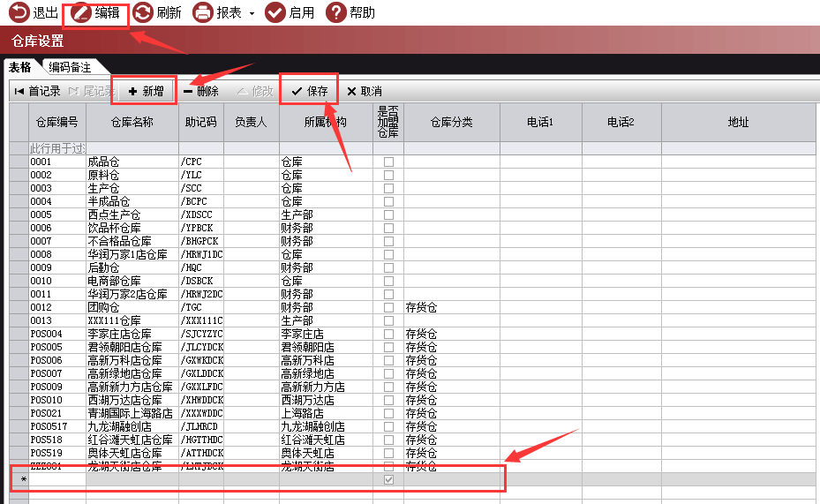Select the 华润万家1店仓库 cell
820x504 pixels.
(132, 254)
